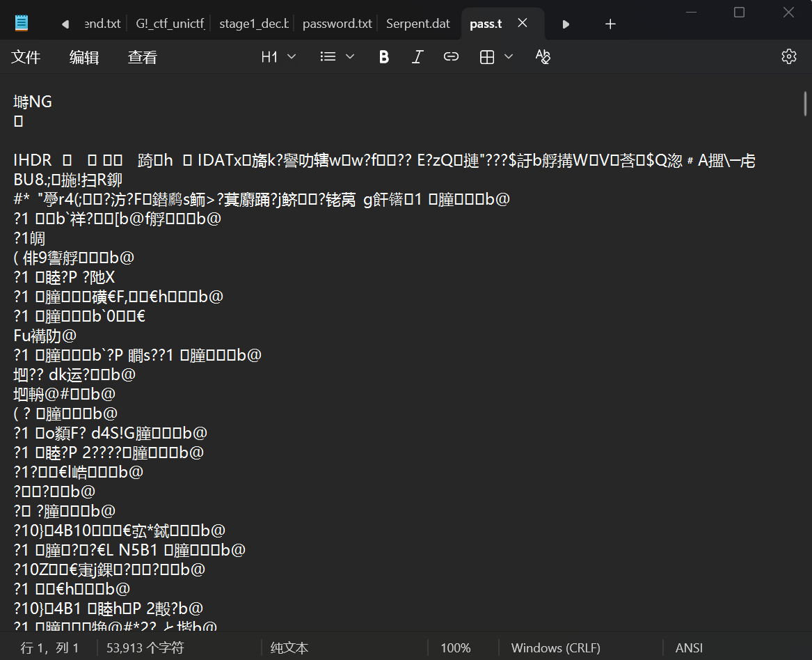Insert a table using table icon
This screenshot has height=660, width=812.
pos(487,57)
